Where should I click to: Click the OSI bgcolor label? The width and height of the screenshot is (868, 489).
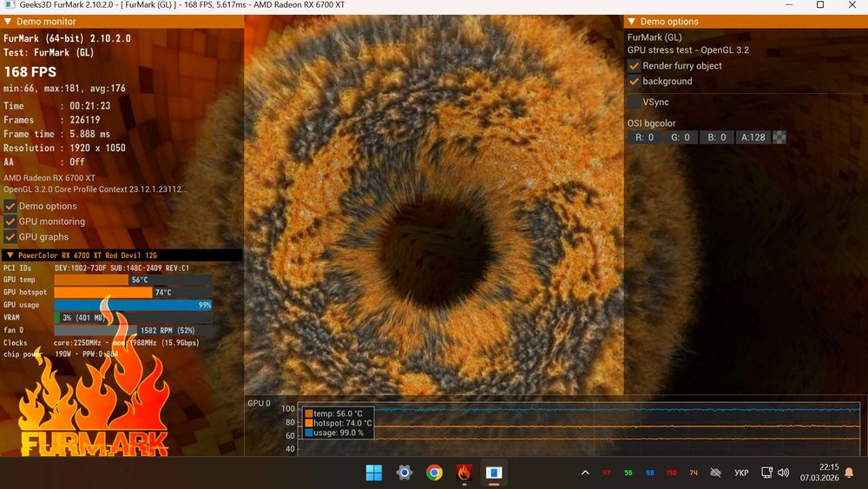[652, 123]
